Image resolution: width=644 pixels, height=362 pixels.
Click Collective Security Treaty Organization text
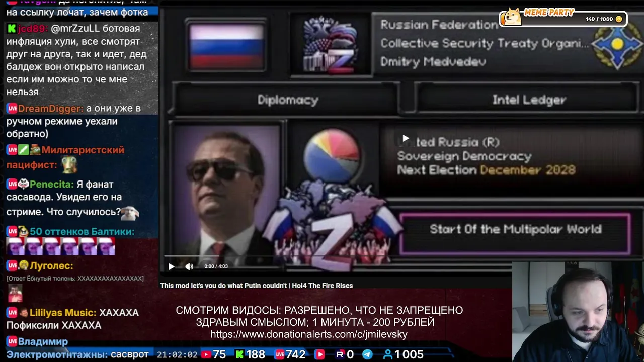click(485, 44)
